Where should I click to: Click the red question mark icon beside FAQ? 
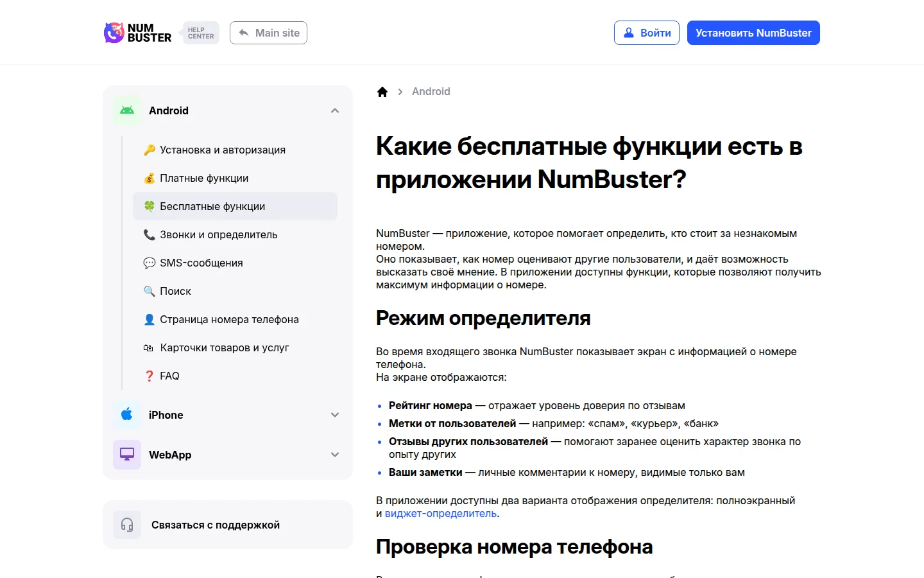pos(150,376)
